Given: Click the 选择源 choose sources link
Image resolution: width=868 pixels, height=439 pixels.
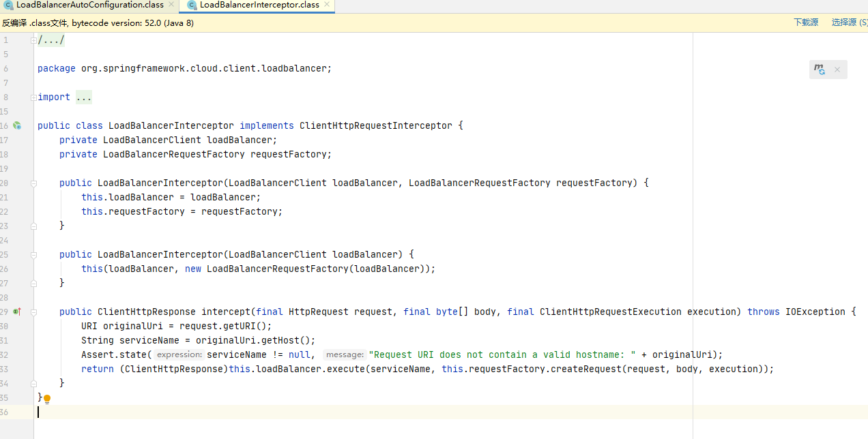Looking at the screenshot, I should coord(849,22).
